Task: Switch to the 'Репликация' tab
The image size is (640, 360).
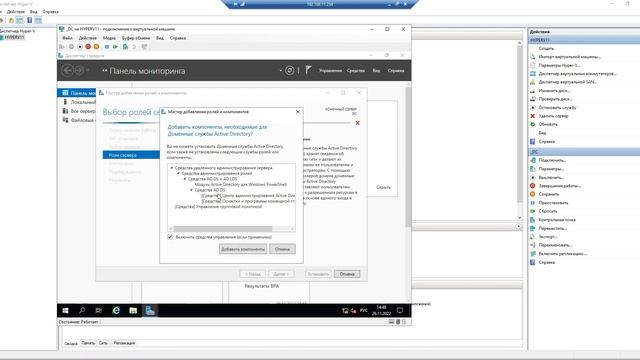Action: pyautogui.click(x=124, y=343)
